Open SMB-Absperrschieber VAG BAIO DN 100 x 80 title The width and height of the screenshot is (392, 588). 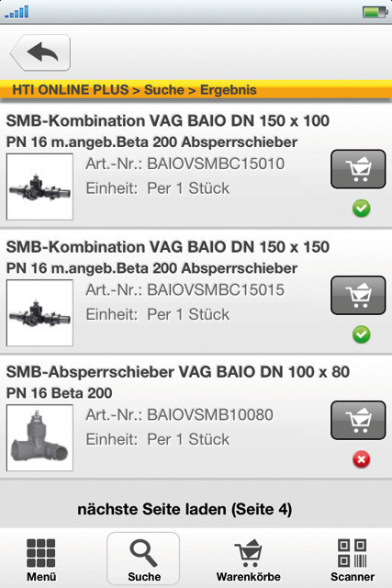(x=178, y=372)
